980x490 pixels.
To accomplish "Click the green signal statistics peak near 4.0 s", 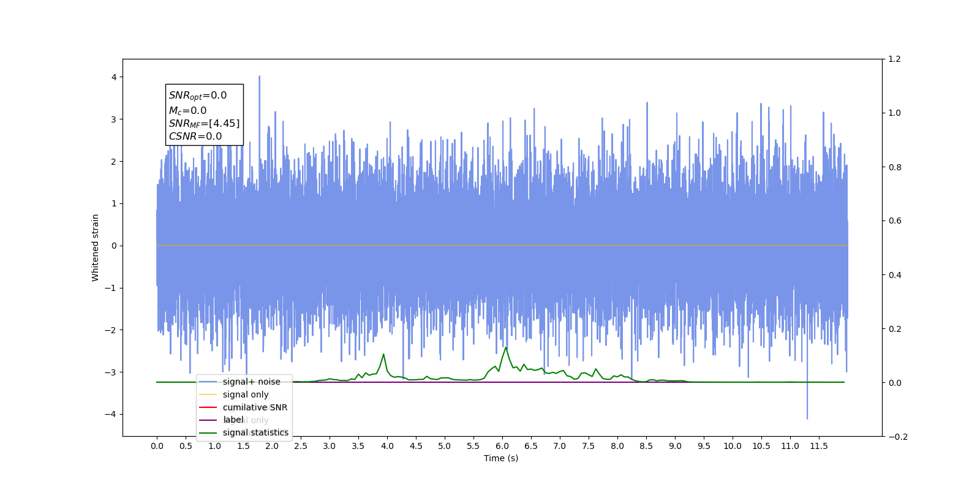I will (383, 355).
